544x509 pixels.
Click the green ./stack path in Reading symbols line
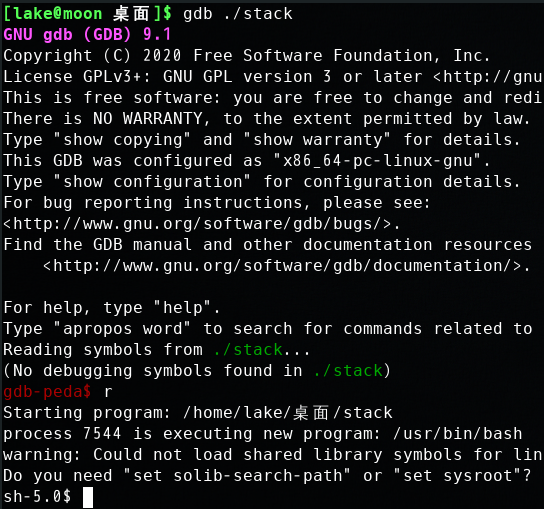coord(248,350)
